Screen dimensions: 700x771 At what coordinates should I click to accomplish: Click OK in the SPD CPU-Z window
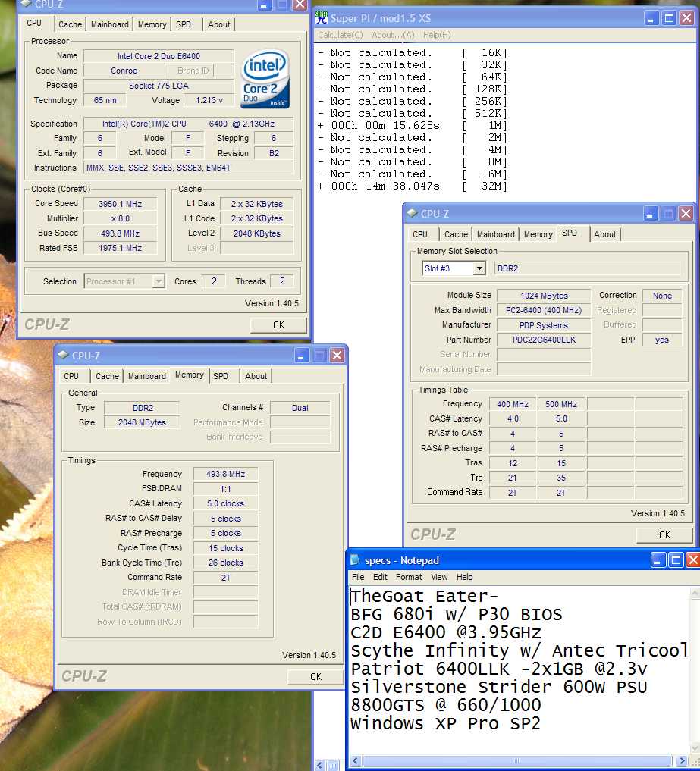click(x=664, y=535)
